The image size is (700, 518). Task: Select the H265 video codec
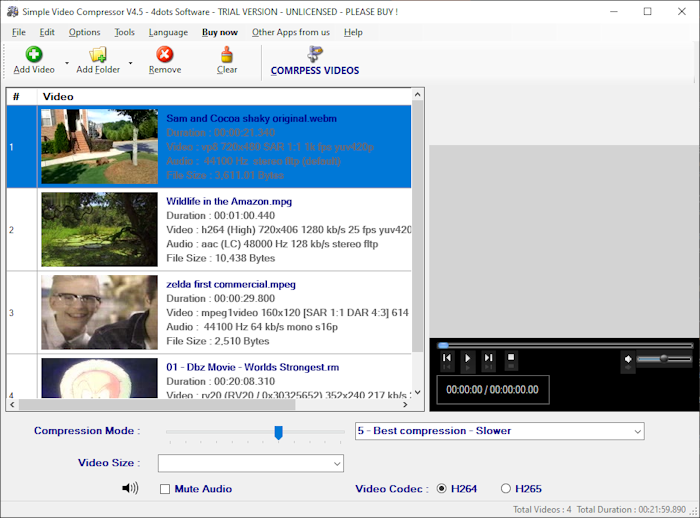[x=505, y=489]
